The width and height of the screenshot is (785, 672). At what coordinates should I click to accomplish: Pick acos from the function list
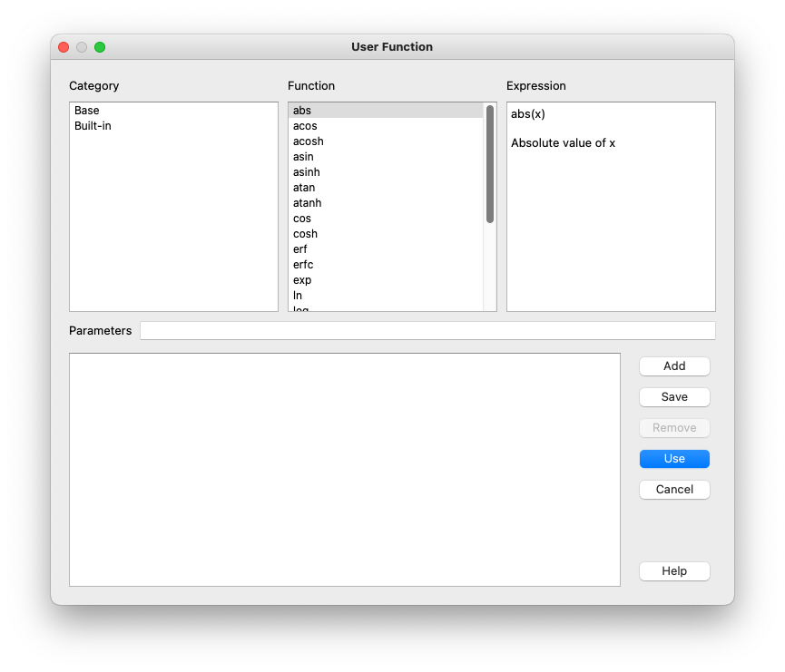coord(305,126)
